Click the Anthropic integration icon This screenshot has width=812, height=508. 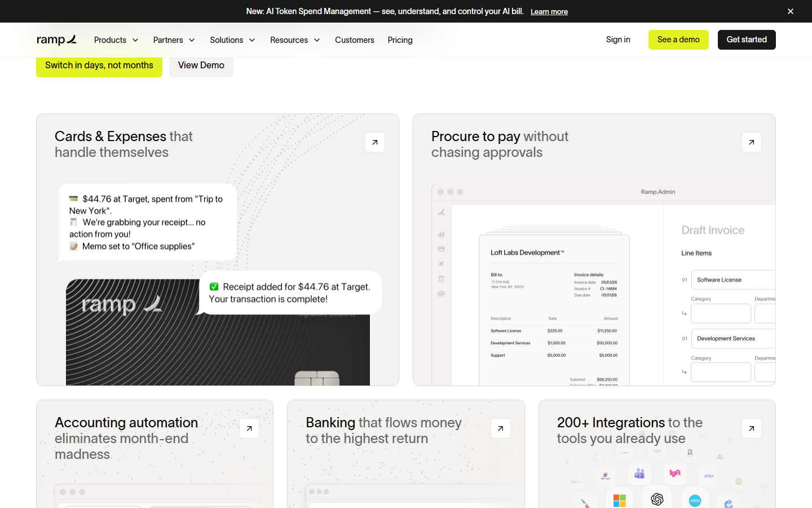coord(720,457)
